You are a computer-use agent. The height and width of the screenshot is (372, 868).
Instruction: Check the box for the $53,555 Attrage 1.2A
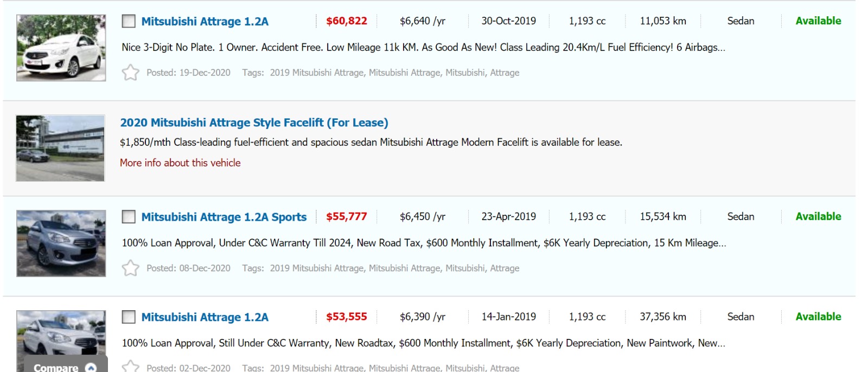tap(129, 317)
